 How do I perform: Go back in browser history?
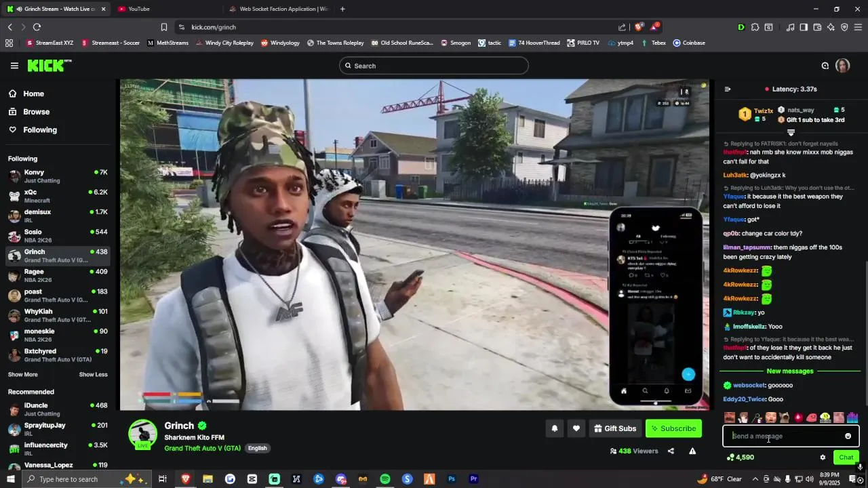(10, 27)
